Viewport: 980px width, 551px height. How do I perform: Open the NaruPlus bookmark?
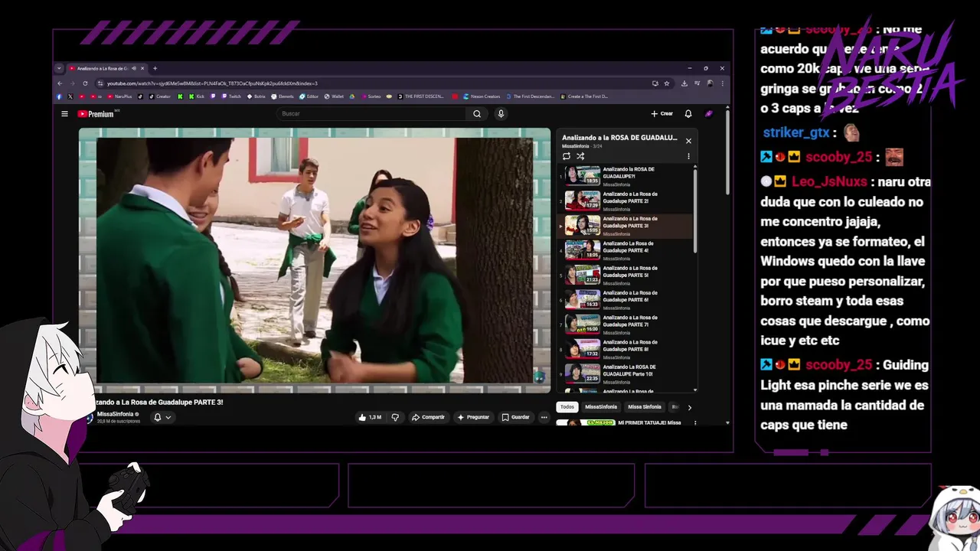119,96
